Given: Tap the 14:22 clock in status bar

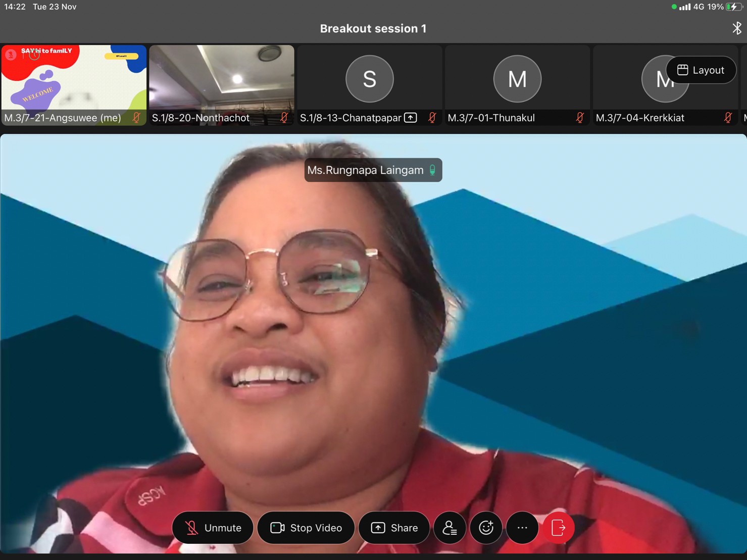Looking at the screenshot, I should tap(15, 7).
